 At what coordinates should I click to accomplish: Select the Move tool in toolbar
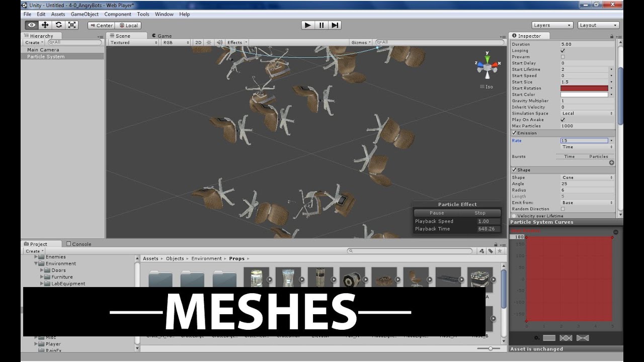coord(45,25)
